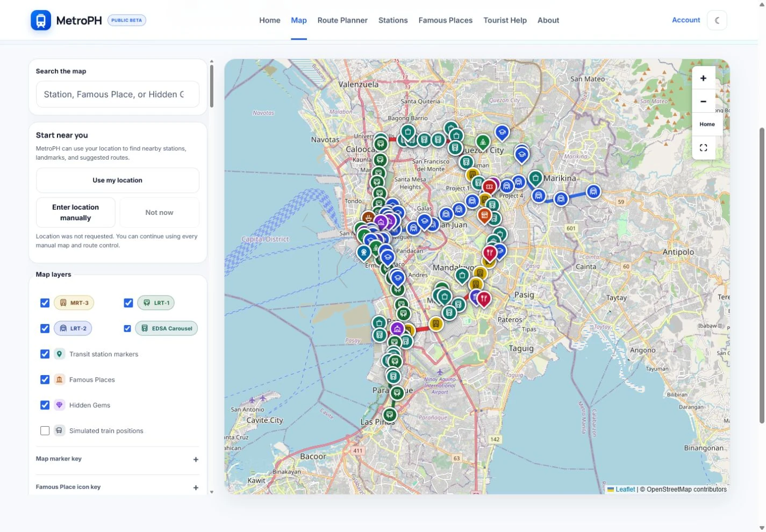This screenshot has width=766, height=532.
Task: Open the map in fullscreen
Action: [703, 148]
